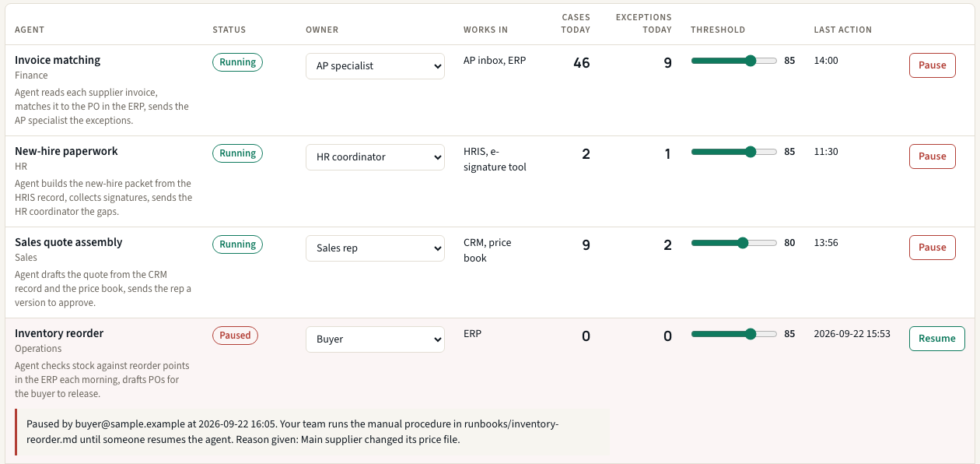
Task: Select the Invoice matching agent name
Action: [58, 60]
